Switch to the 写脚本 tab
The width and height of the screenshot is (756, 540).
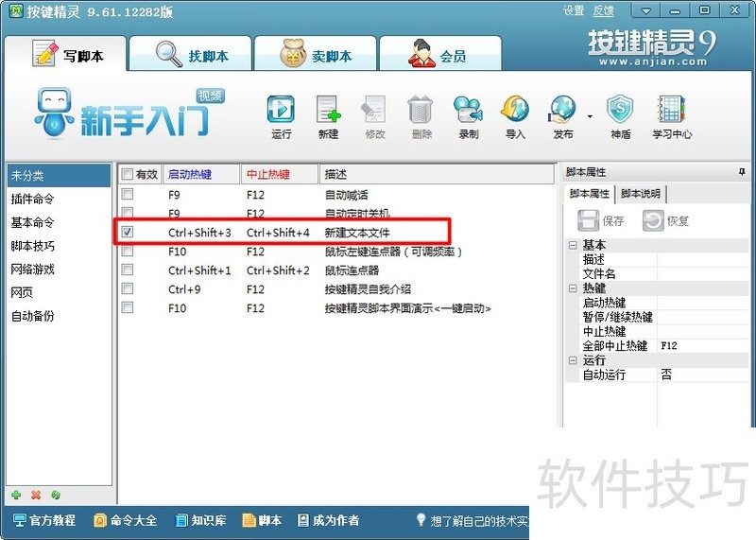65,54
